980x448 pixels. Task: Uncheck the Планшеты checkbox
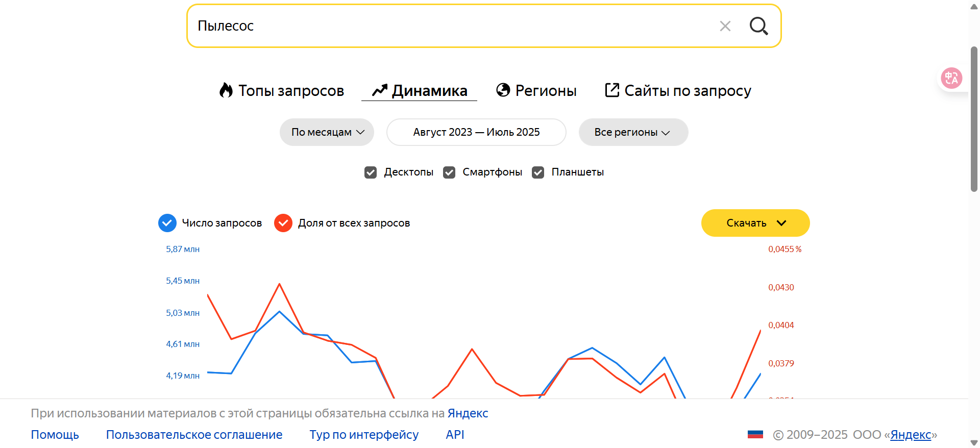coord(538,172)
